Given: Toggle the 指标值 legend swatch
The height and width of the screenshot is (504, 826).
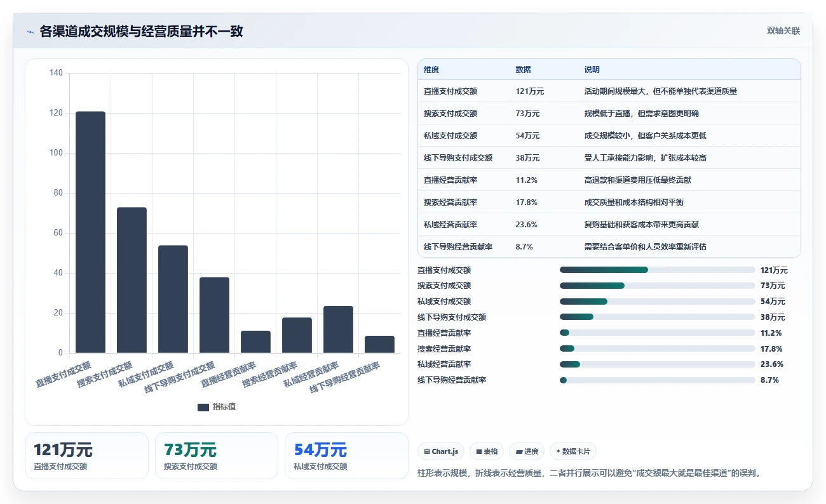Looking at the screenshot, I should tap(203, 407).
